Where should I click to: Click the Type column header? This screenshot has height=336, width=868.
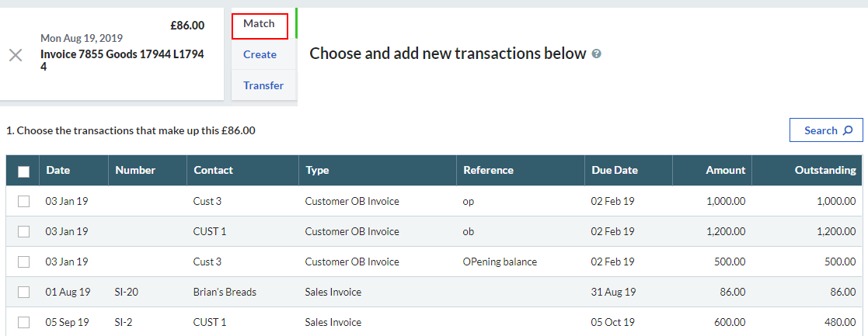pos(317,170)
